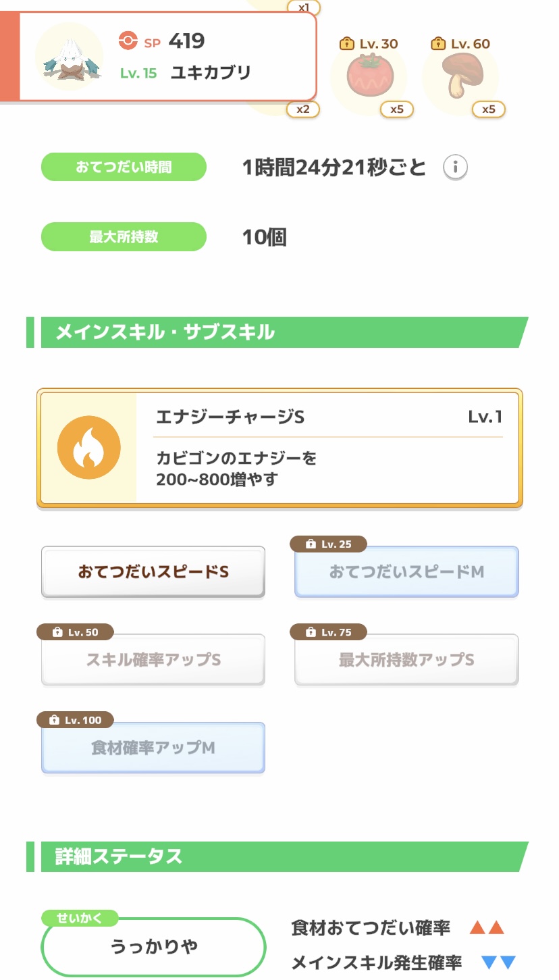Screen dimensions: 559x980
Task: Tap the locked Lv. 30 tomato ingredient
Action: (368, 78)
